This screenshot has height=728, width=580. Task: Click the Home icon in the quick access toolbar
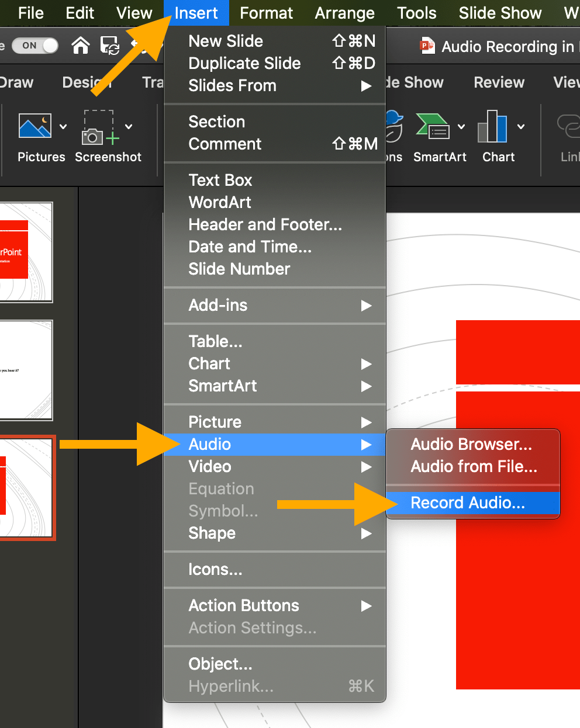pos(80,45)
